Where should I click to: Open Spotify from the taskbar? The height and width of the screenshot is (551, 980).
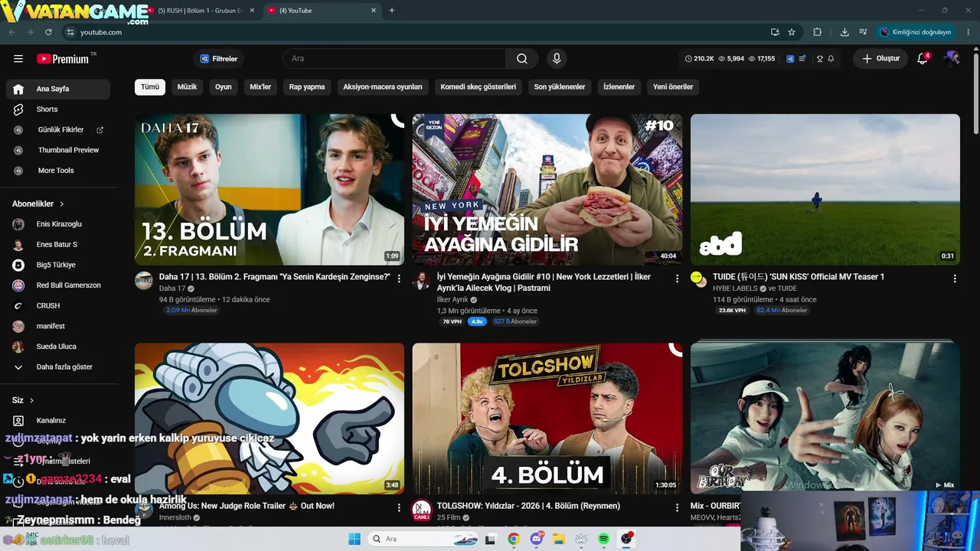tap(604, 539)
